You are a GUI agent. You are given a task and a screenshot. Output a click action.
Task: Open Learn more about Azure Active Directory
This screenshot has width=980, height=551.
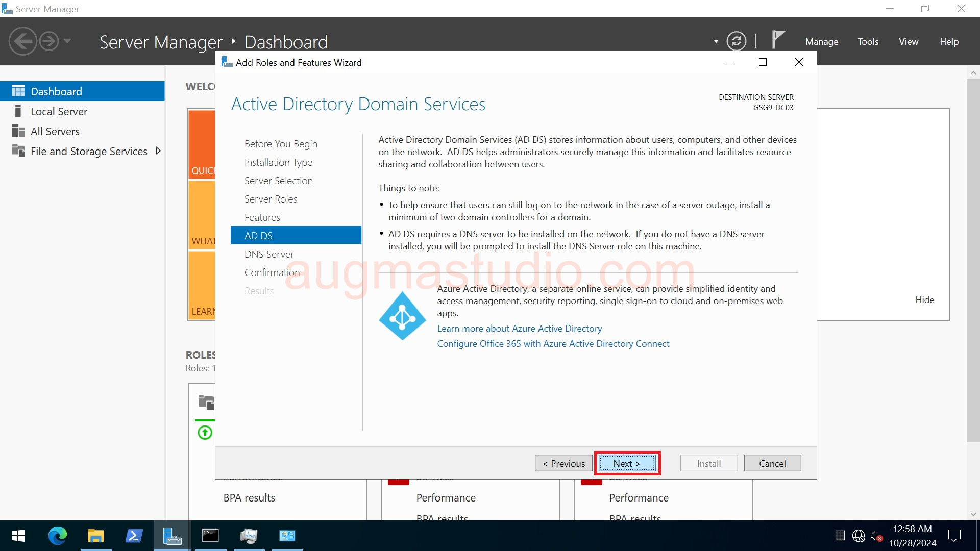[519, 328]
